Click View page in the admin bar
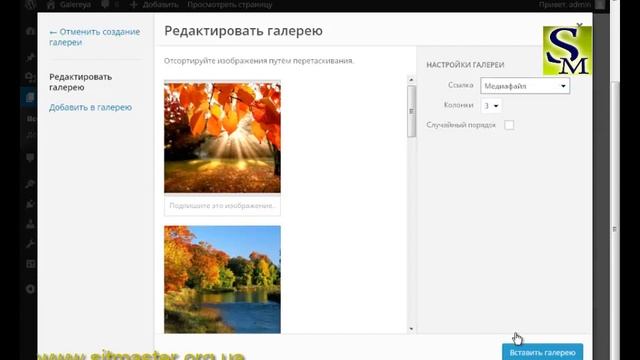Screen dimensions: 640x360 pos(229,5)
